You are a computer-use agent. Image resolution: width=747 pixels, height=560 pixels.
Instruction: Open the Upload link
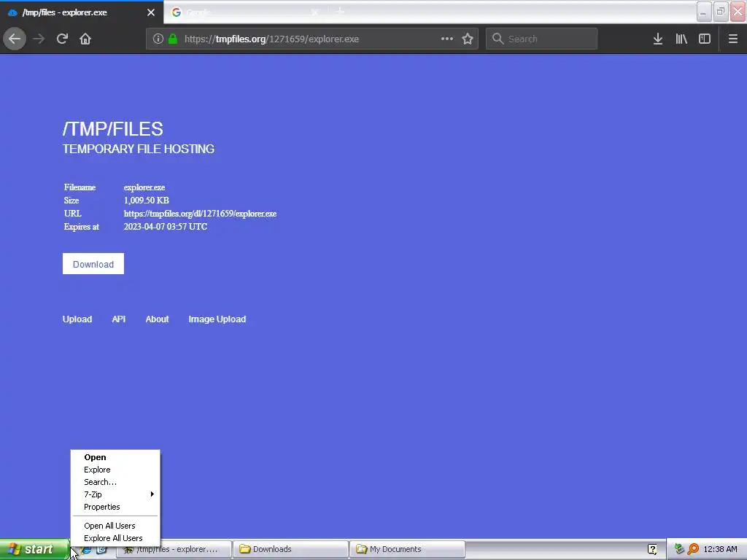coord(77,319)
